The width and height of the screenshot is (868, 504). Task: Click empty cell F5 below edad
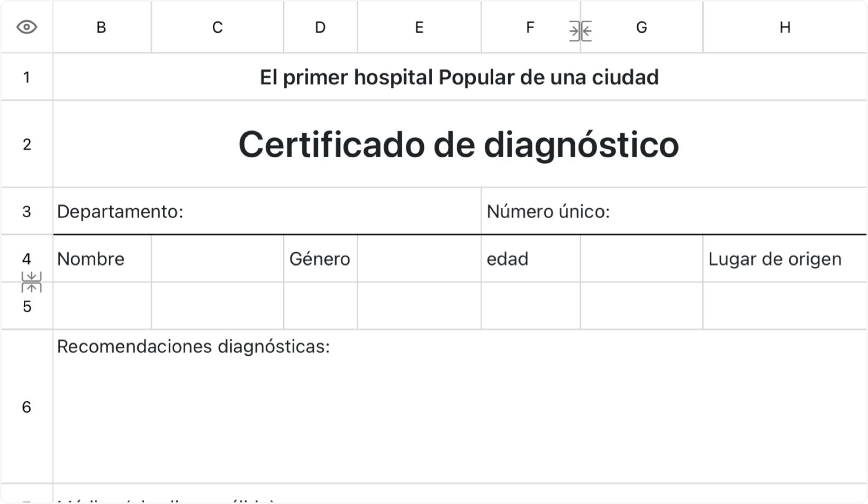pos(531,306)
